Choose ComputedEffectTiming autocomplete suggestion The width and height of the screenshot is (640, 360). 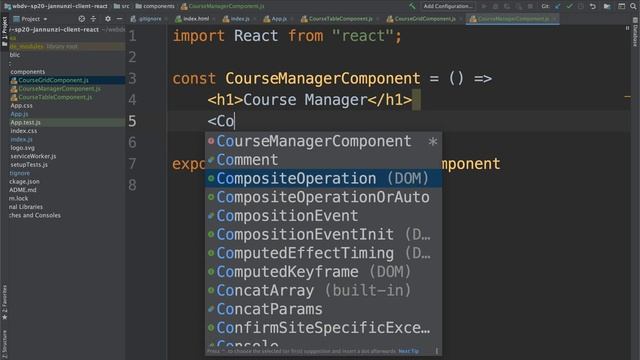[x=323, y=253]
